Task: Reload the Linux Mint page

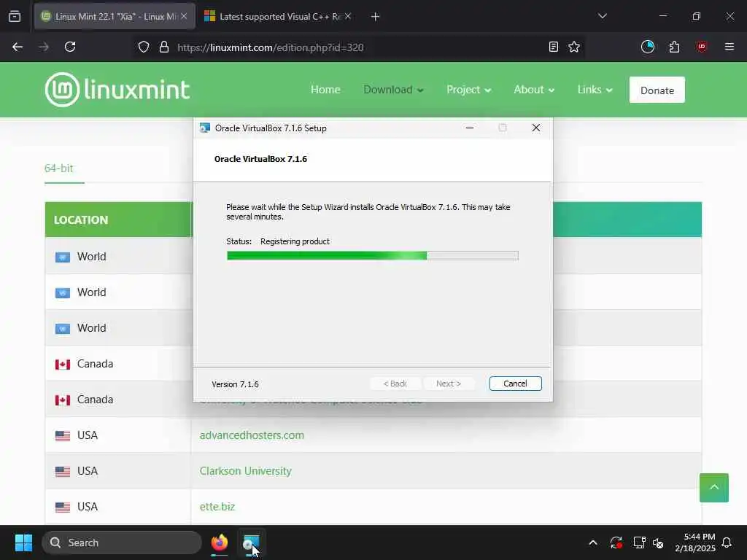Action: coord(70,47)
